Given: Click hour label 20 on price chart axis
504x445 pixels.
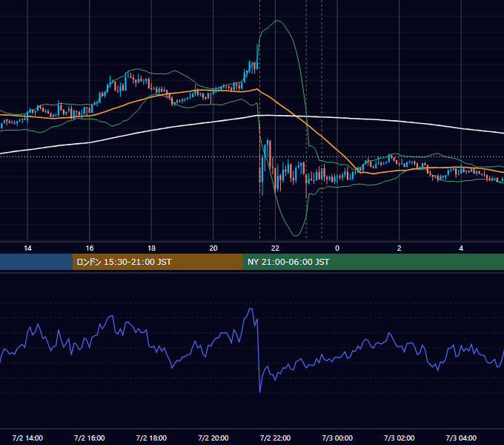Looking at the screenshot, I should (x=213, y=248).
